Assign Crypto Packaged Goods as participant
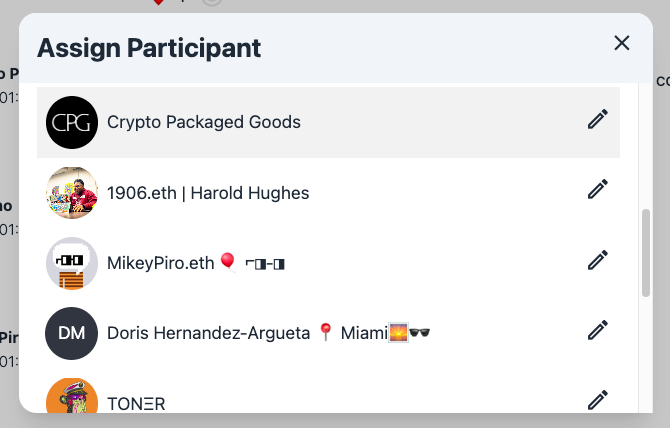 [x=204, y=122]
